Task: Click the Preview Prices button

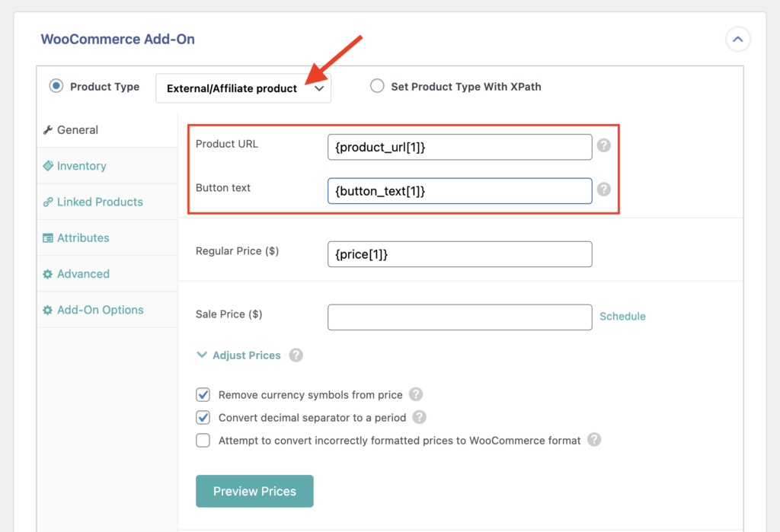Action: [x=254, y=491]
